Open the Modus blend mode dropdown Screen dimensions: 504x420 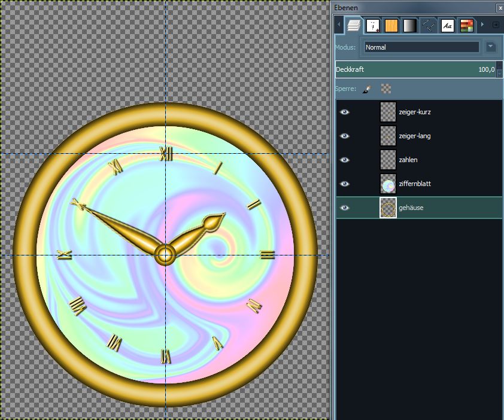click(x=422, y=47)
